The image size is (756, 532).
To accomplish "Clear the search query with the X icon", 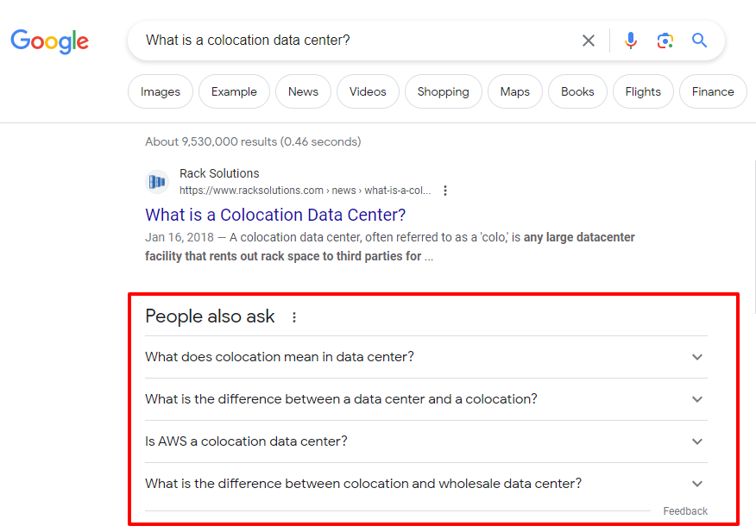I will click(589, 41).
